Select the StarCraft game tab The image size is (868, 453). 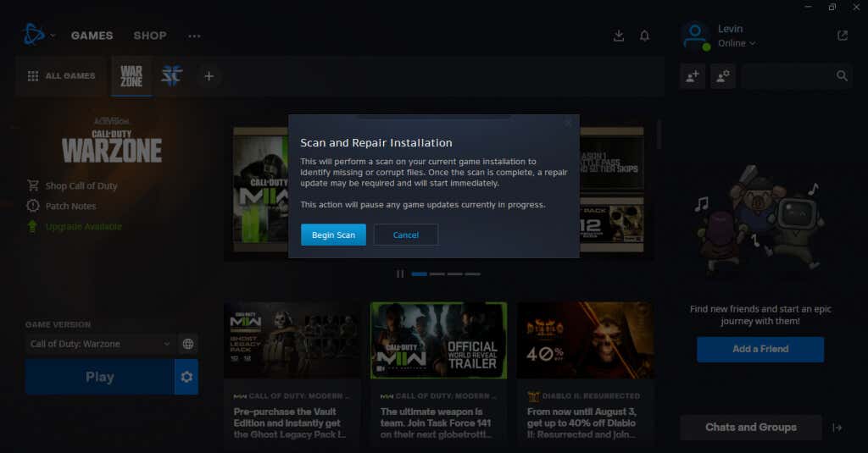point(171,75)
